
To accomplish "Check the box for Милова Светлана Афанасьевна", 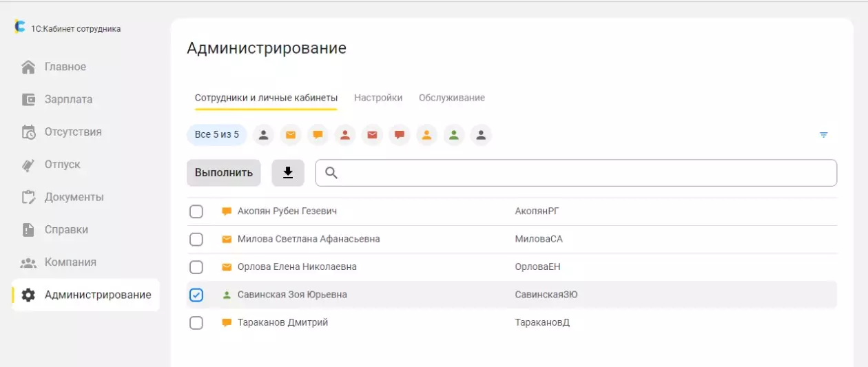I will point(196,239).
